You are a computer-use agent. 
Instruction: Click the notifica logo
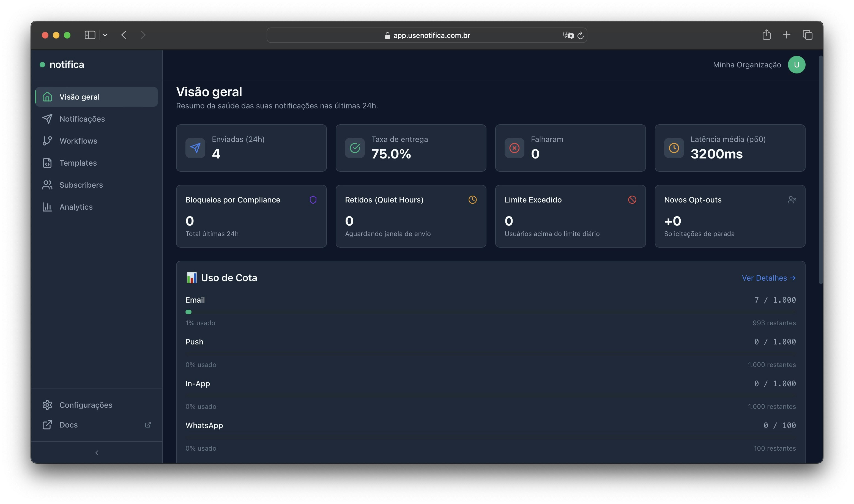[x=67, y=64]
